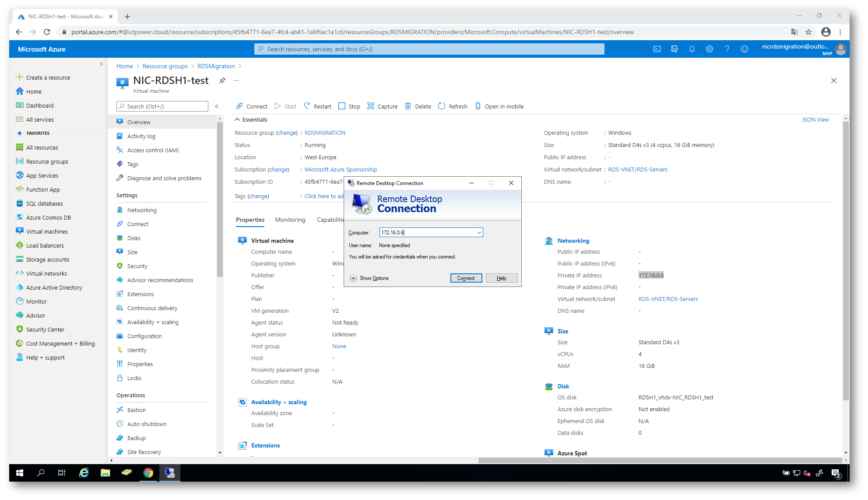Go to Resource groups breadcrumb
Image resolution: width=868 pixels, height=500 pixels.
coord(165,66)
